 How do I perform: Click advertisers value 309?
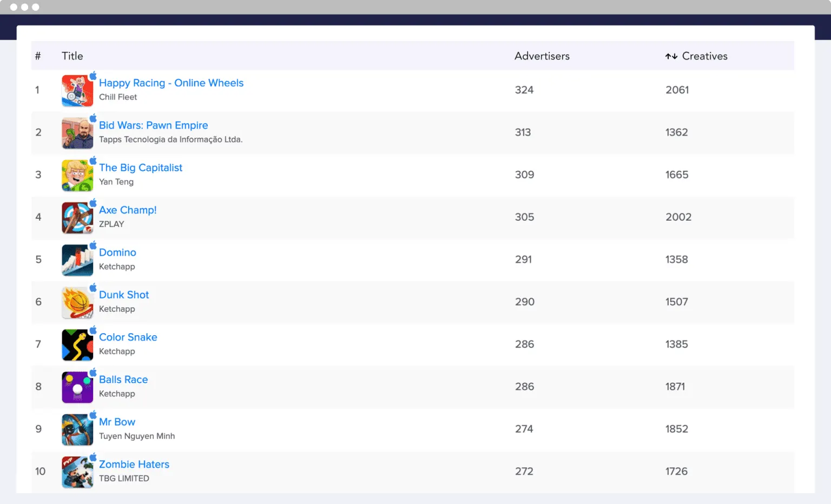(524, 175)
